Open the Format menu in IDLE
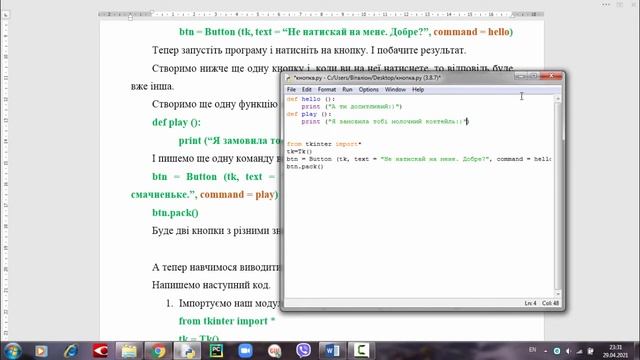 click(327, 89)
